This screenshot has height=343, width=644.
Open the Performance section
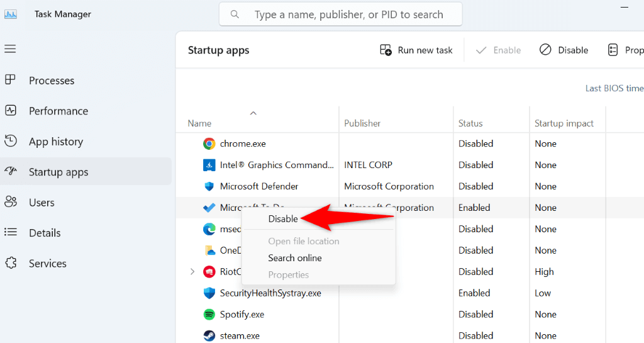[58, 111]
